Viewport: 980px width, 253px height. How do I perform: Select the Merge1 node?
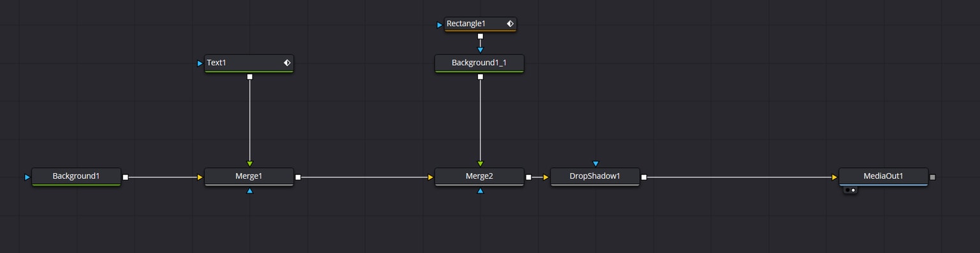pyautogui.click(x=249, y=176)
